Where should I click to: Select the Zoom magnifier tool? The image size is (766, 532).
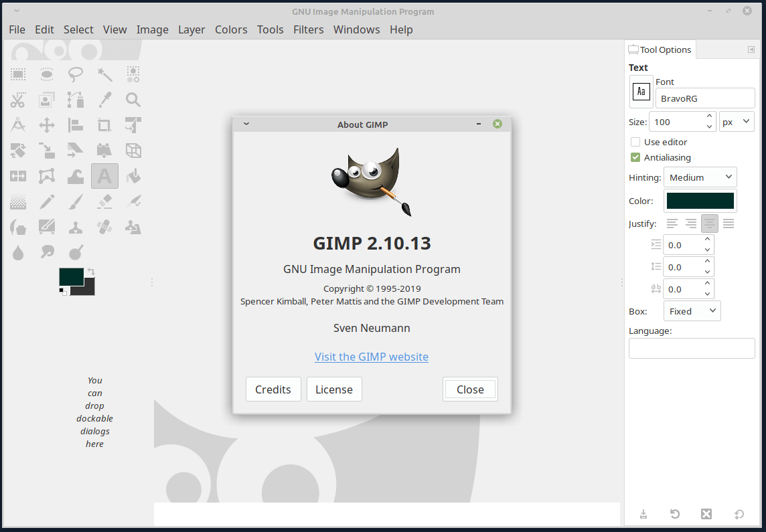click(133, 100)
